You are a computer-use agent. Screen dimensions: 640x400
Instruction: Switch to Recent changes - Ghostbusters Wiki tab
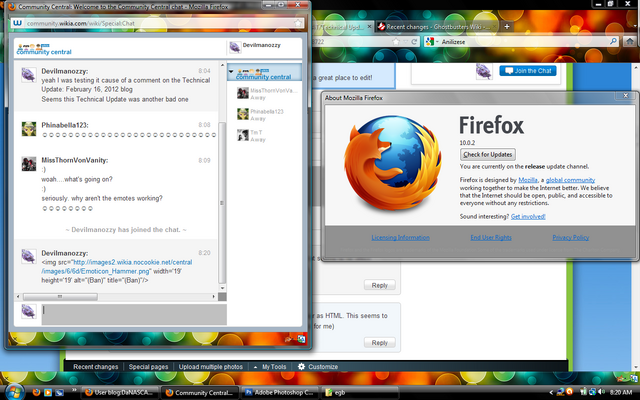point(436,27)
